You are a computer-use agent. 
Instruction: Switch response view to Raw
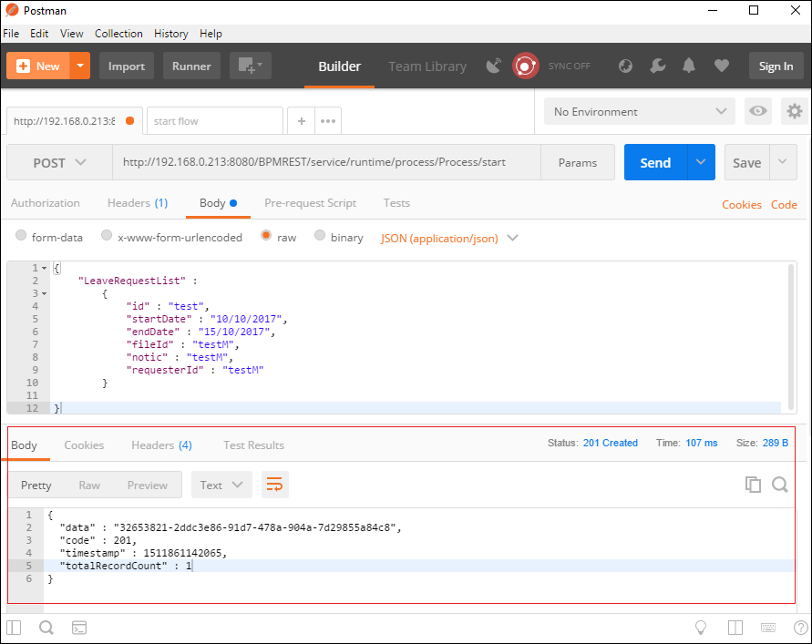[x=89, y=486]
